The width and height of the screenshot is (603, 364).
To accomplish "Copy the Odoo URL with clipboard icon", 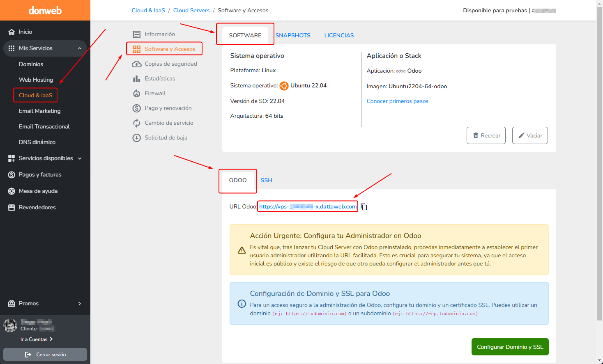I will pyautogui.click(x=364, y=207).
